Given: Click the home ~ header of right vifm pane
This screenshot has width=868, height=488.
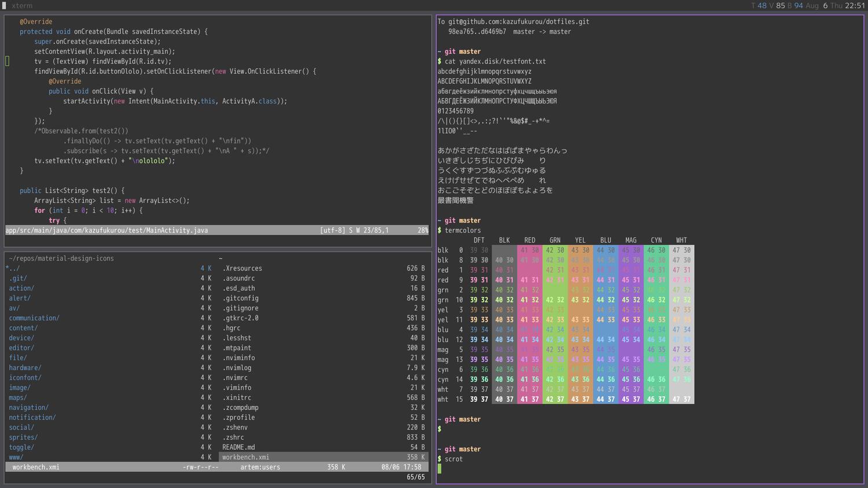Looking at the screenshot, I should click(220, 258).
